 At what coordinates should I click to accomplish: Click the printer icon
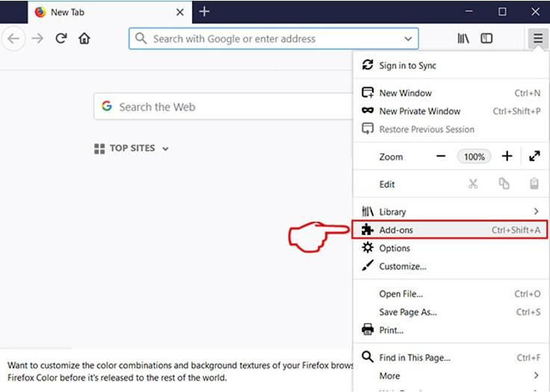[368, 329]
